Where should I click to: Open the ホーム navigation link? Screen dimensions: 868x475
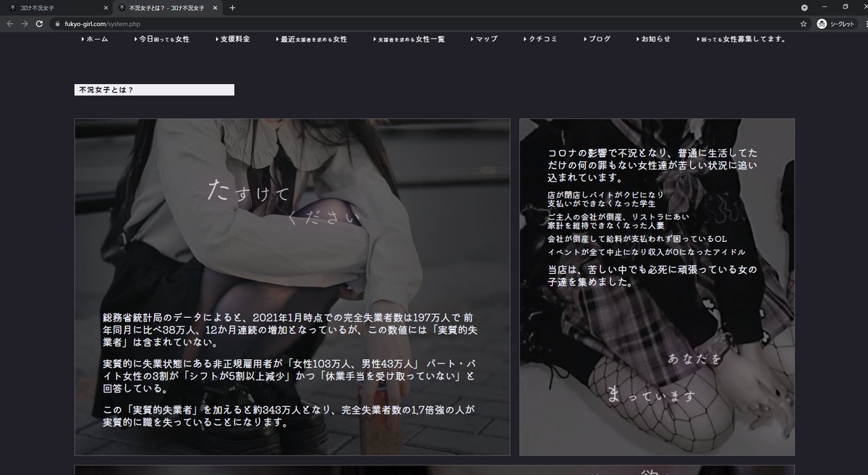[94, 39]
